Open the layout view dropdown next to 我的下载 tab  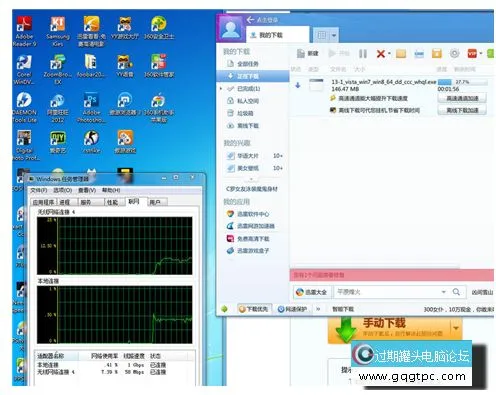click(x=334, y=35)
